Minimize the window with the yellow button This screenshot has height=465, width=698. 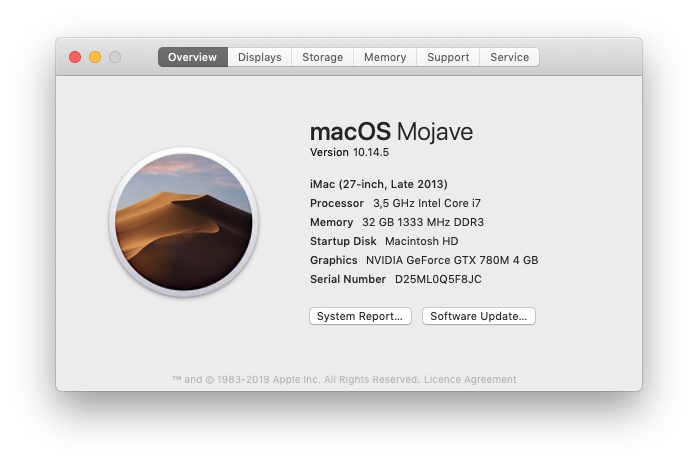(95, 57)
